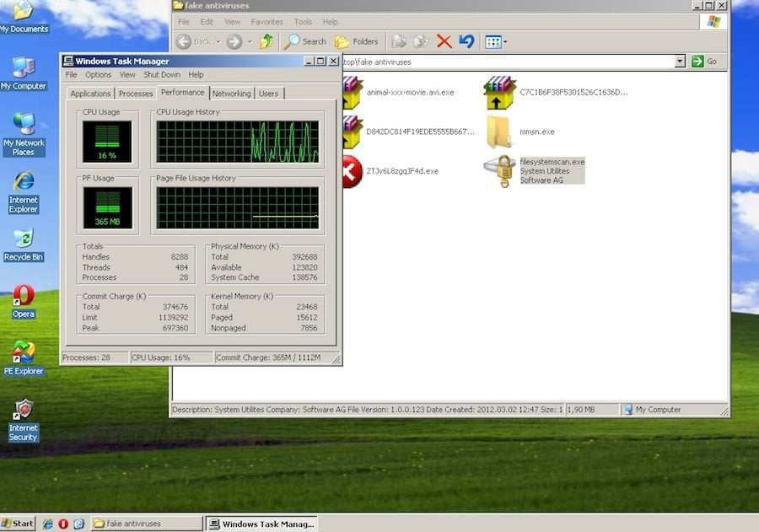Click the fake antiviruses taskbar button
Screen dimensions: 759x532
pos(147,524)
